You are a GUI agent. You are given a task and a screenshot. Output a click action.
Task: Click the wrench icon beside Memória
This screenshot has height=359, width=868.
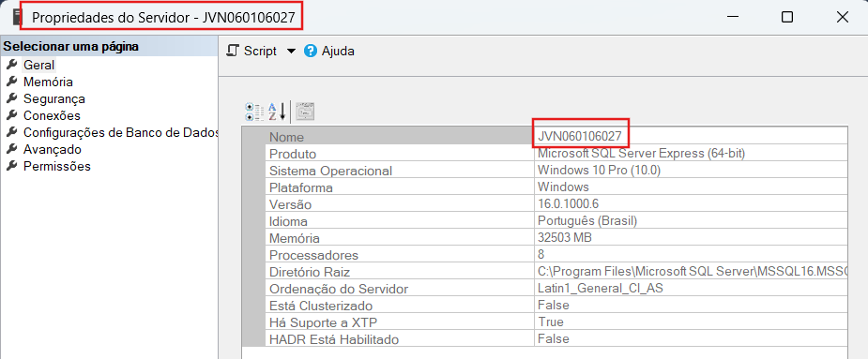[11, 82]
